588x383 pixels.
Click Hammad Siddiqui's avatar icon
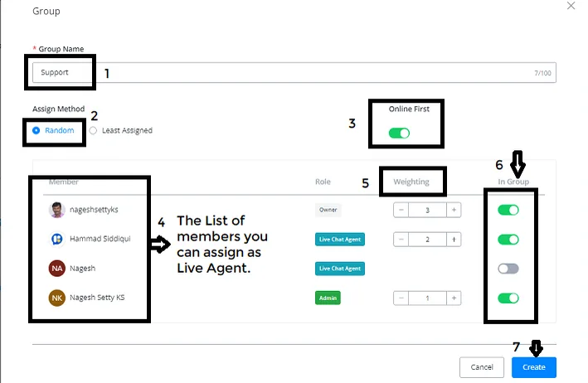click(57, 239)
